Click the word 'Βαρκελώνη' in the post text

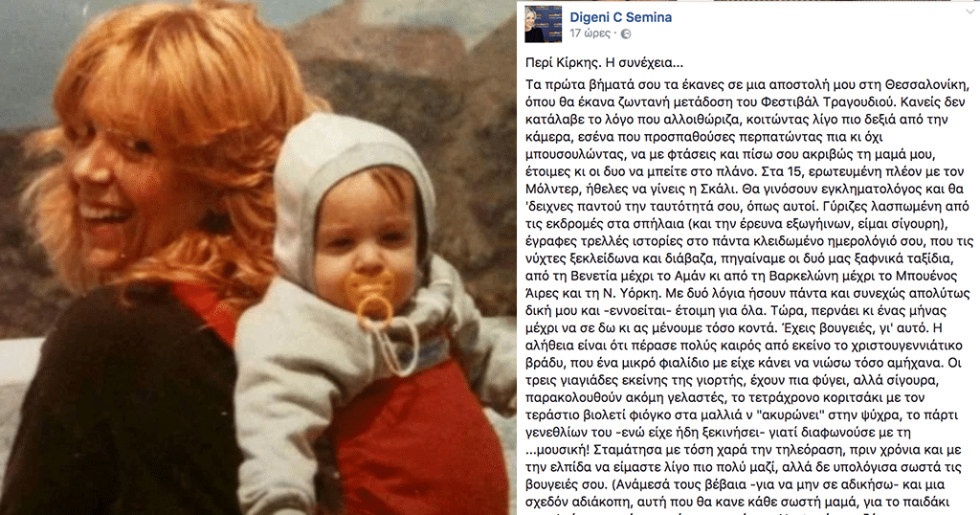[x=799, y=277]
